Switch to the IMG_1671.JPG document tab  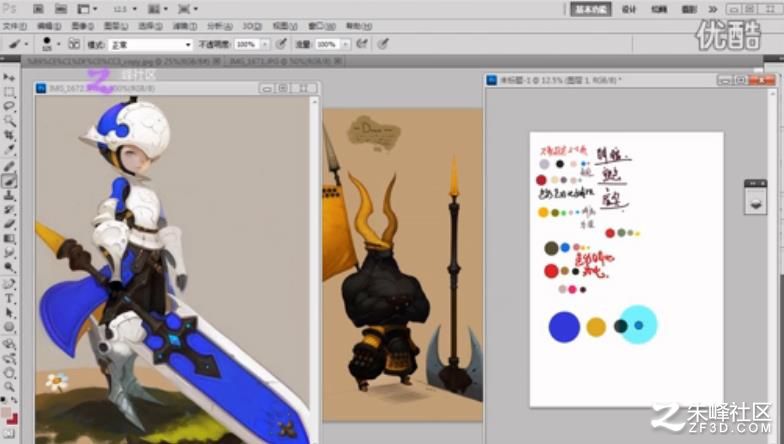point(284,61)
